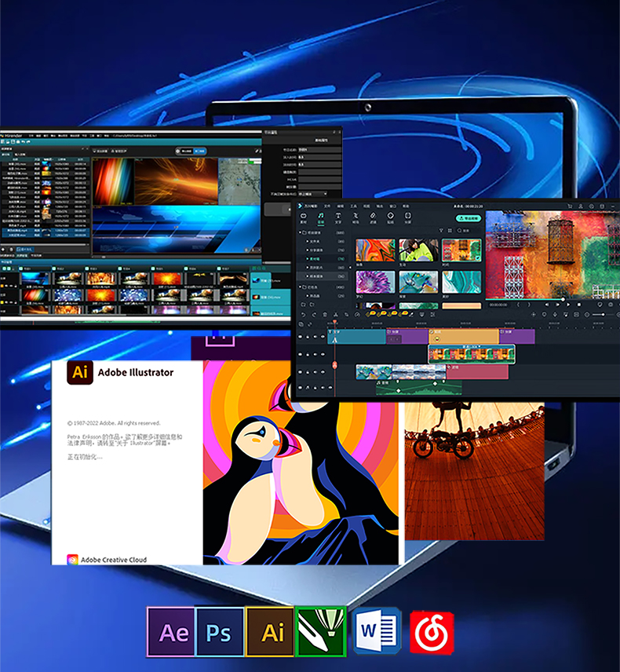Switch to grid view icon above Filmora thumbnails

(450, 231)
